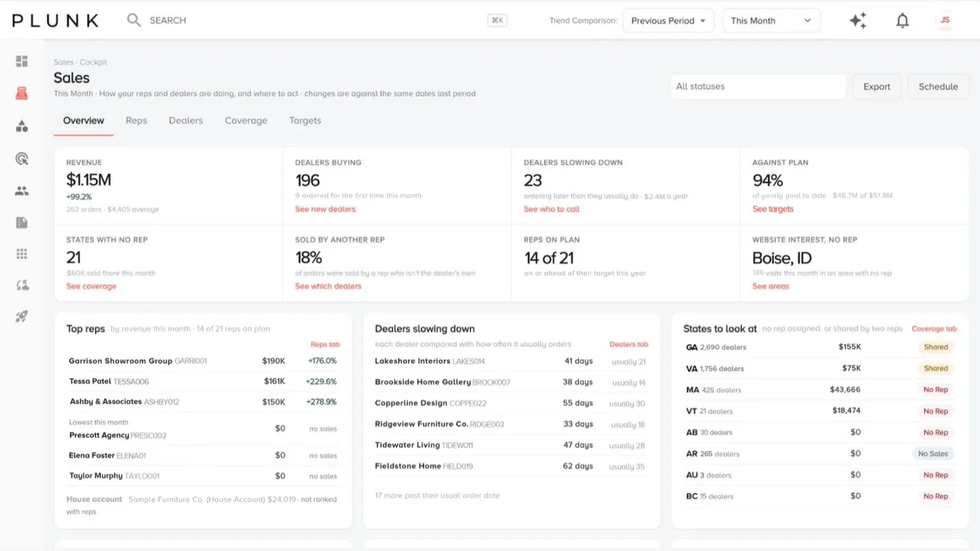Switch to the Reps tab

136,120
